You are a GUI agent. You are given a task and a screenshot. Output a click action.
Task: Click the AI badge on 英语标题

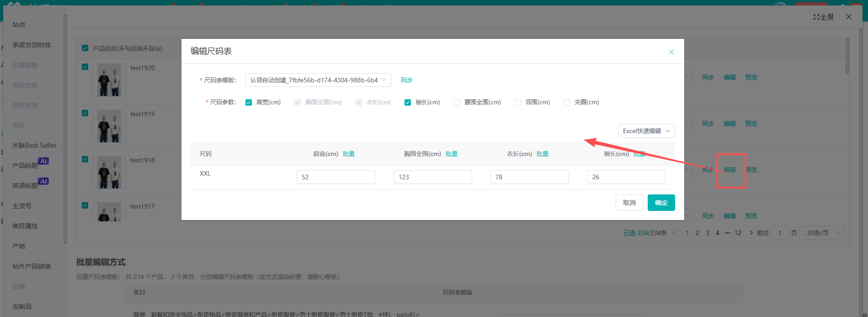coord(43,181)
